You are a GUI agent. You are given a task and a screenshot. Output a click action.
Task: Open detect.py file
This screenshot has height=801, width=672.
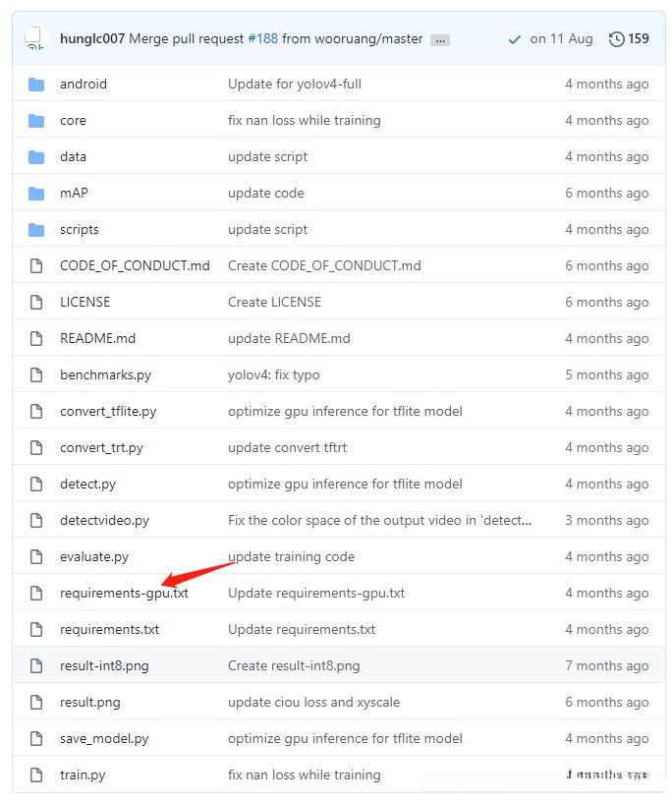pyautogui.click(x=87, y=484)
